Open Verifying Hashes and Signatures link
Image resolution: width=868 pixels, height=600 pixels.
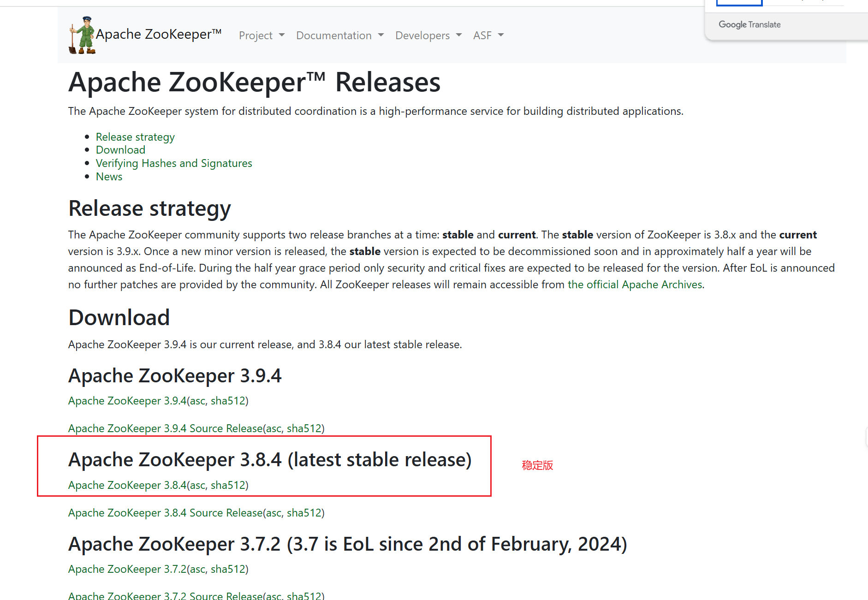174,163
